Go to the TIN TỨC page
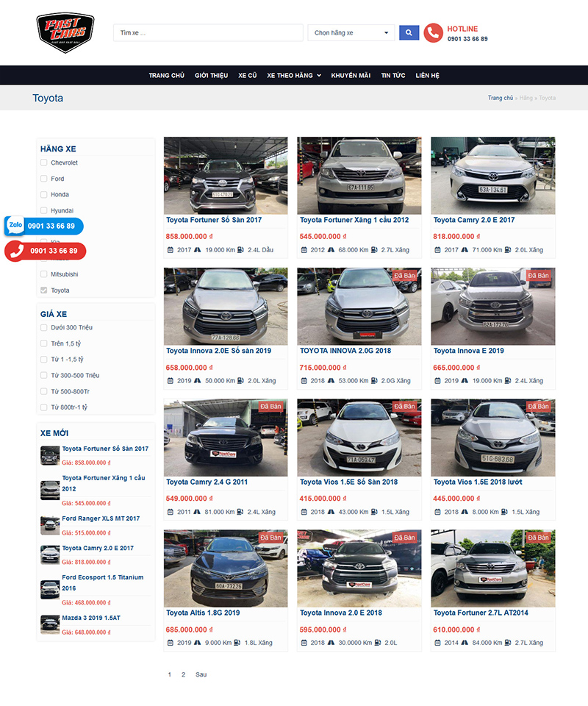This screenshot has width=588, height=706. tap(393, 76)
